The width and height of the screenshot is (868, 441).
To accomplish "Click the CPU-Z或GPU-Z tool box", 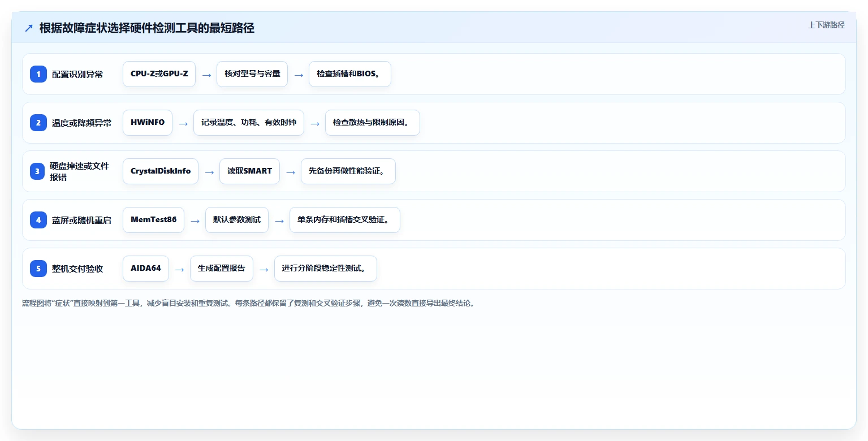I will tap(159, 74).
